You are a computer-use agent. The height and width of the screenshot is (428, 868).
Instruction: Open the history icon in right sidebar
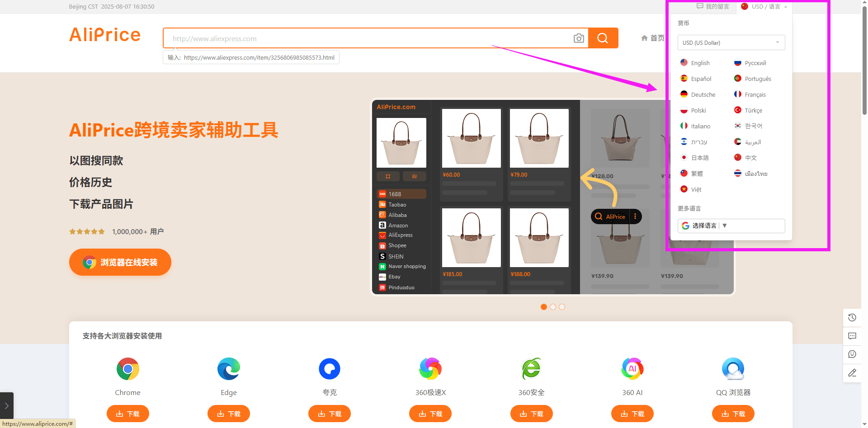click(852, 318)
